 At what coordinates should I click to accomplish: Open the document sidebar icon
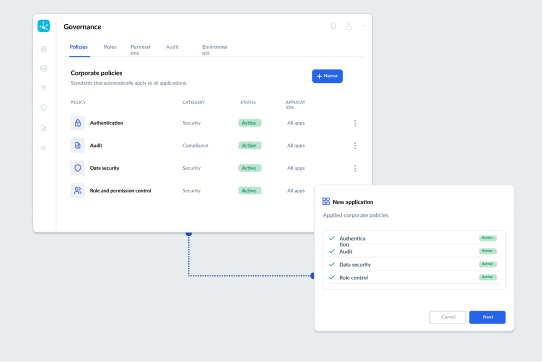[x=44, y=128]
